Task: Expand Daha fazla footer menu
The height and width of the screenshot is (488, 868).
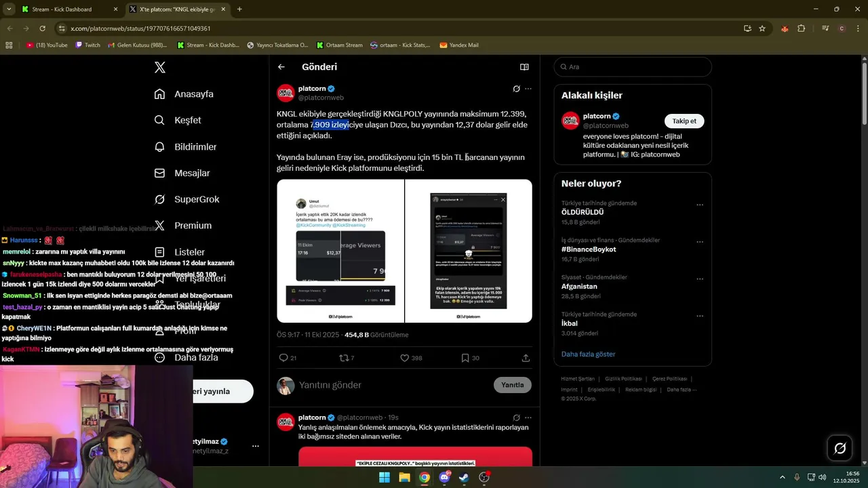Action: coord(682,390)
